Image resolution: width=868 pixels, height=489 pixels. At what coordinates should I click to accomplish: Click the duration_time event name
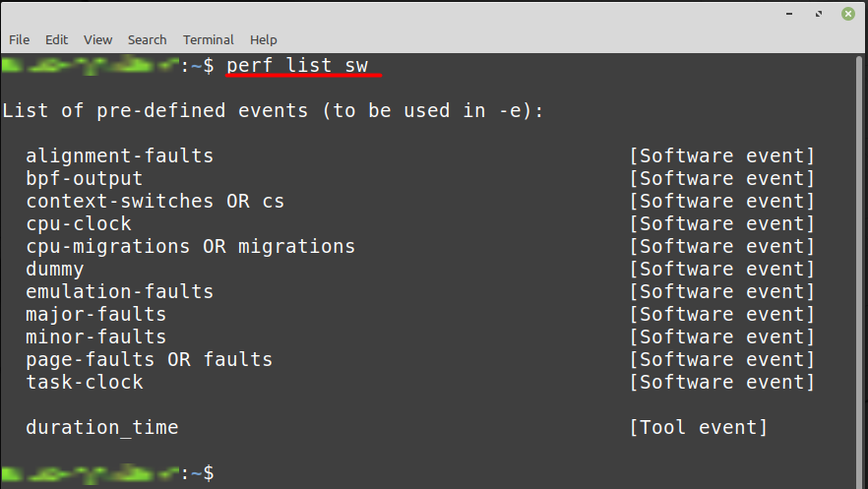[x=102, y=428]
